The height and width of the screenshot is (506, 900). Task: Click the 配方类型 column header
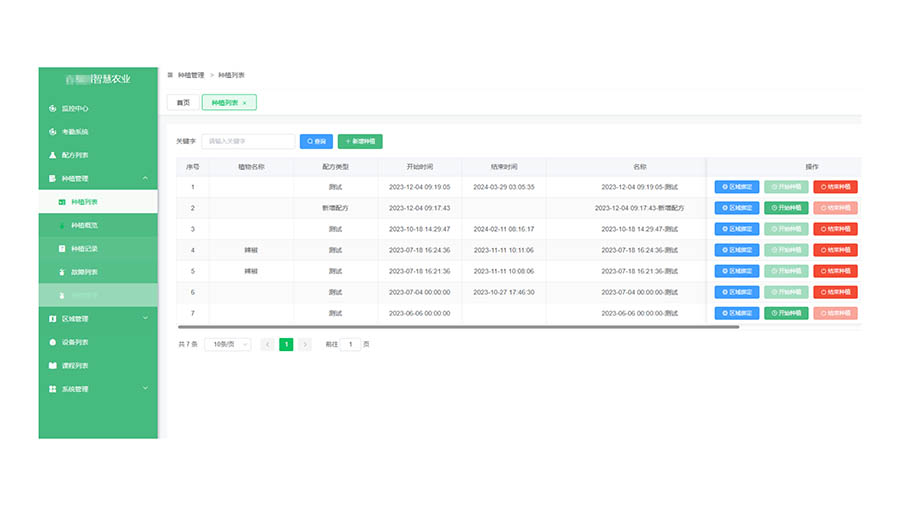pyautogui.click(x=335, y=167)
